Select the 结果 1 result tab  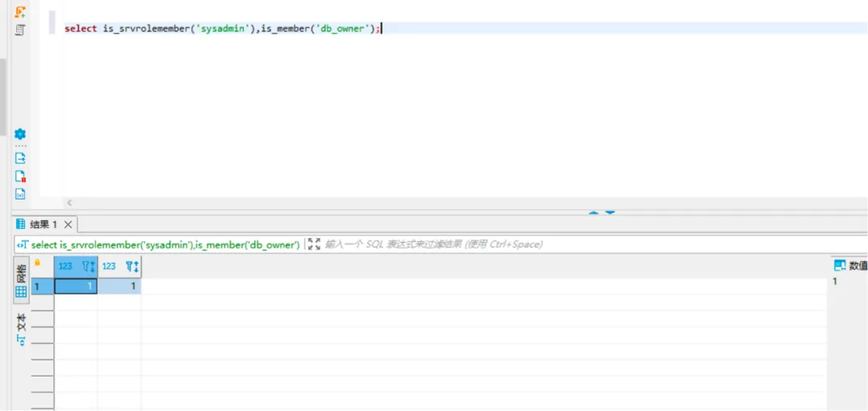[42, 225]
